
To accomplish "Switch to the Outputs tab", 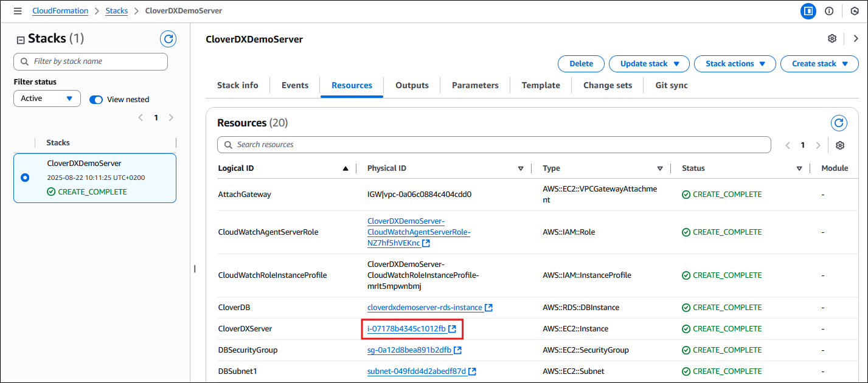I will pos(412,85).
